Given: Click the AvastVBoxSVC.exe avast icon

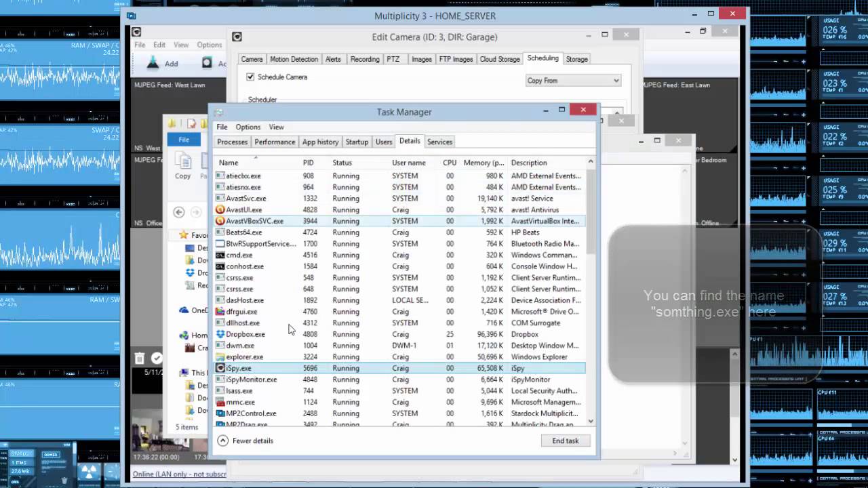Looking at the screenshot, I should pyautogui.click(x=220, y=221).
